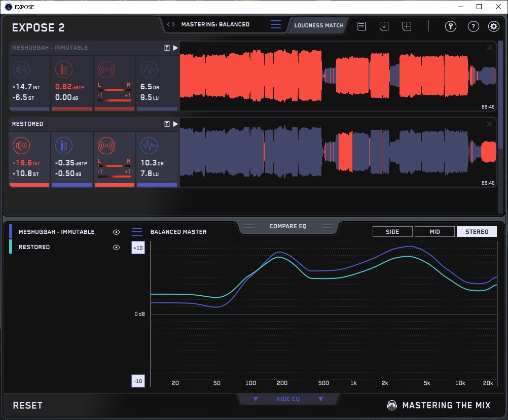Select the MESHUGGAH - IMMUTABLE track title
Screen dimensions: 508x420
click(50, 48)
